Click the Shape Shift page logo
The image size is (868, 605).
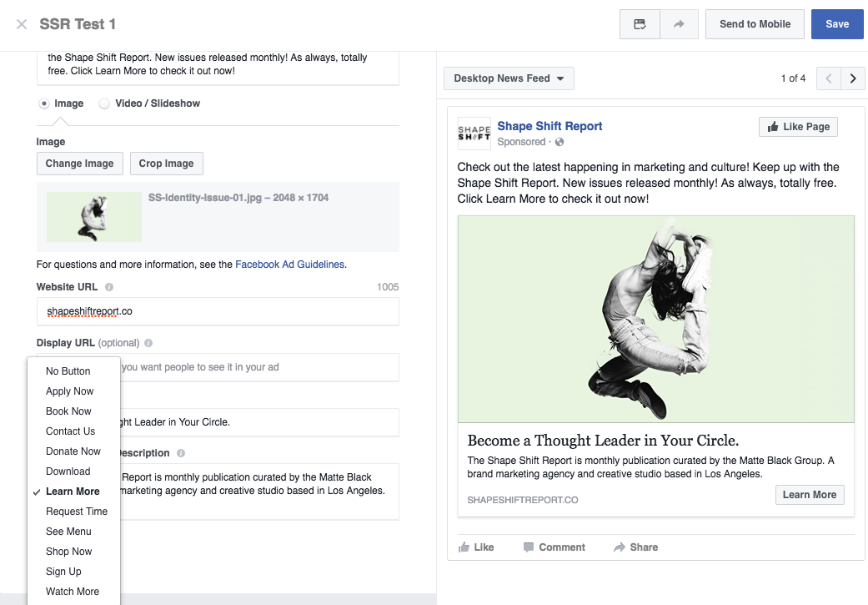coord(474,134)
